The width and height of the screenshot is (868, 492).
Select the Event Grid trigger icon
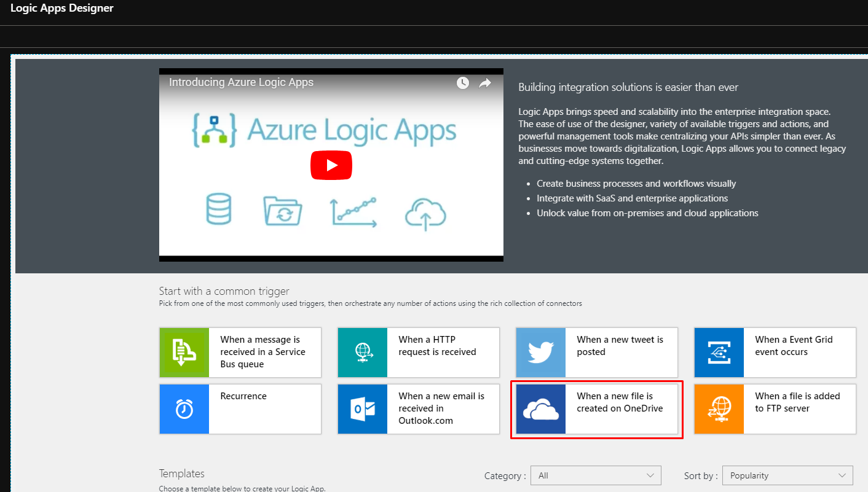[719, 353]
